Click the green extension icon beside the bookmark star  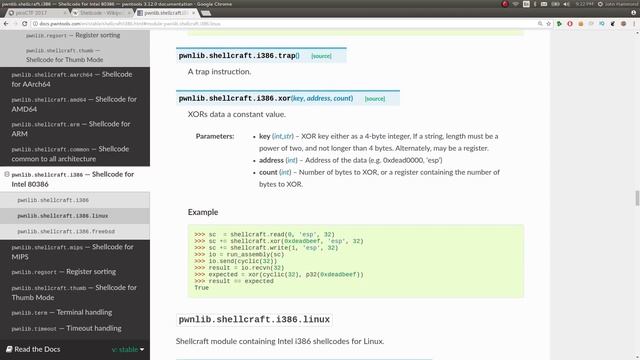click(x=559, y=24)
